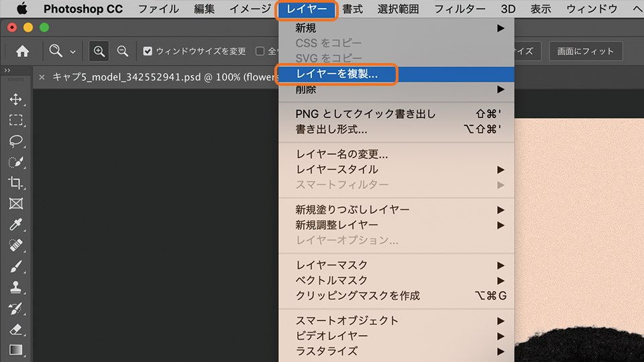
Task: Select the Brush tool
Action: click(15, 266)
